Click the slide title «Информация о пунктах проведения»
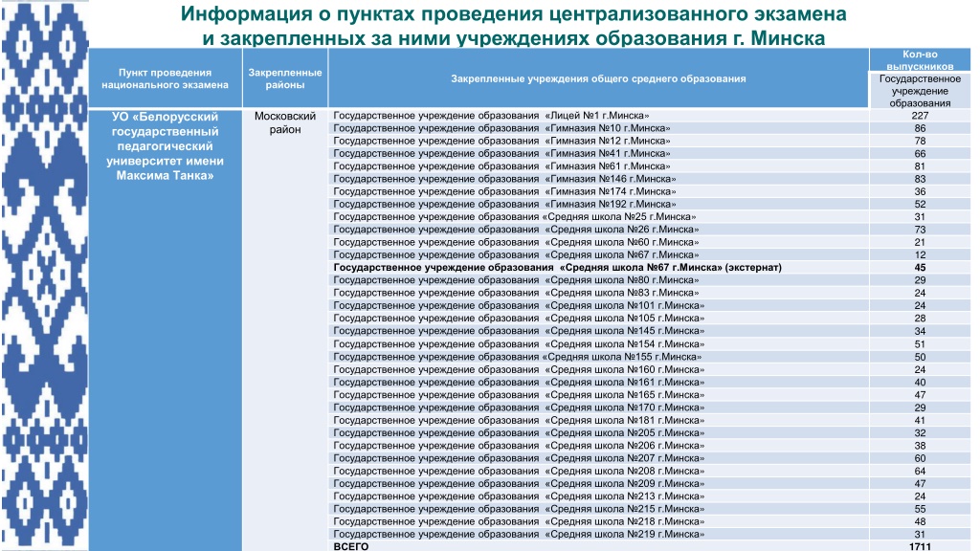This screenshot has width=980, height=551. point(513,26)
